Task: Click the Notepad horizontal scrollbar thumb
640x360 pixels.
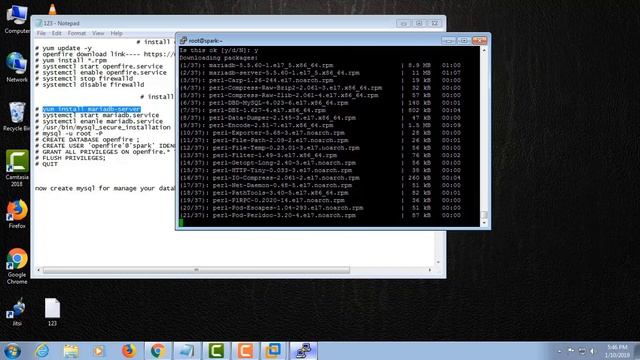Action: 196,270
